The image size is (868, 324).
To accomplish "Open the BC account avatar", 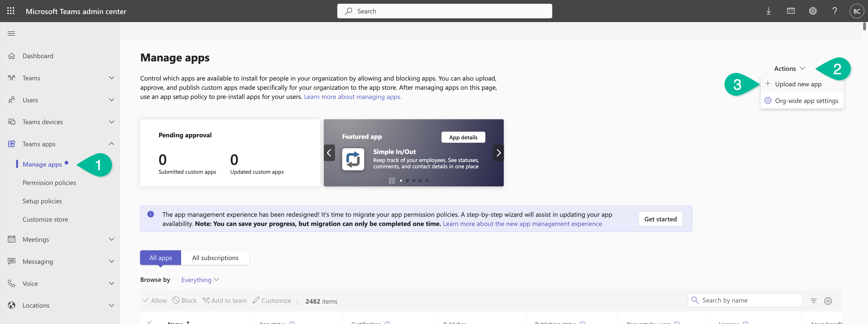I will [857, 11].
